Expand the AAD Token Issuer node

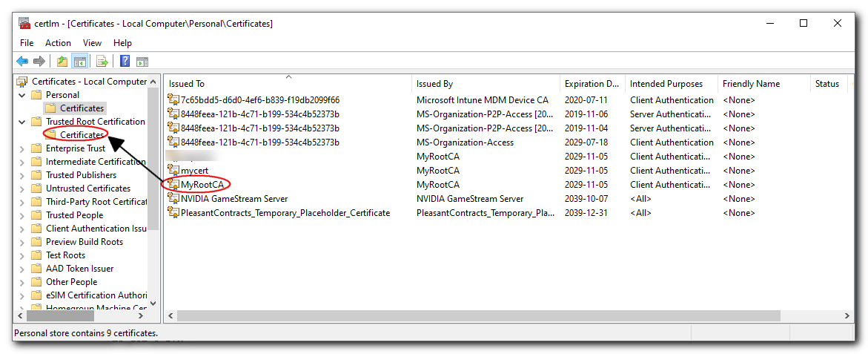(22, 269)
